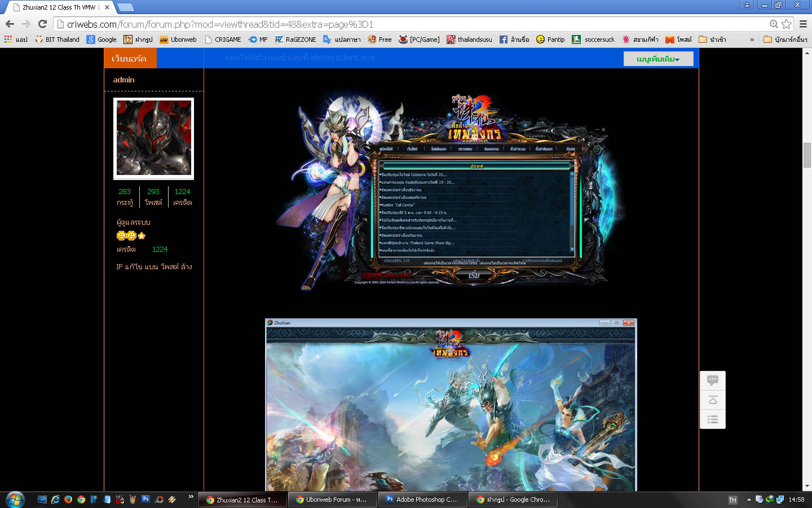Expand hidden quick launch items chevron
812x508 pixels.
click(191, 497)
